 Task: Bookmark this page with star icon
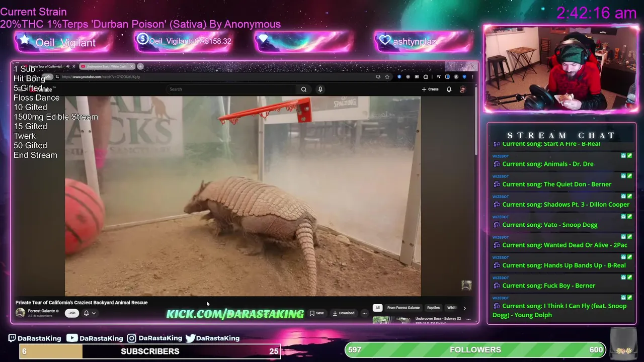387,77
